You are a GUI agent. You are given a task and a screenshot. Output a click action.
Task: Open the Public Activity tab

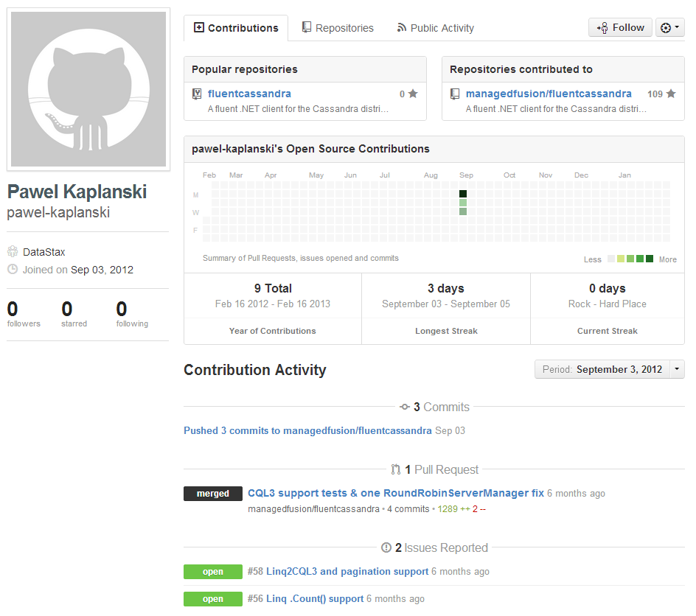(x=435, y=28)
